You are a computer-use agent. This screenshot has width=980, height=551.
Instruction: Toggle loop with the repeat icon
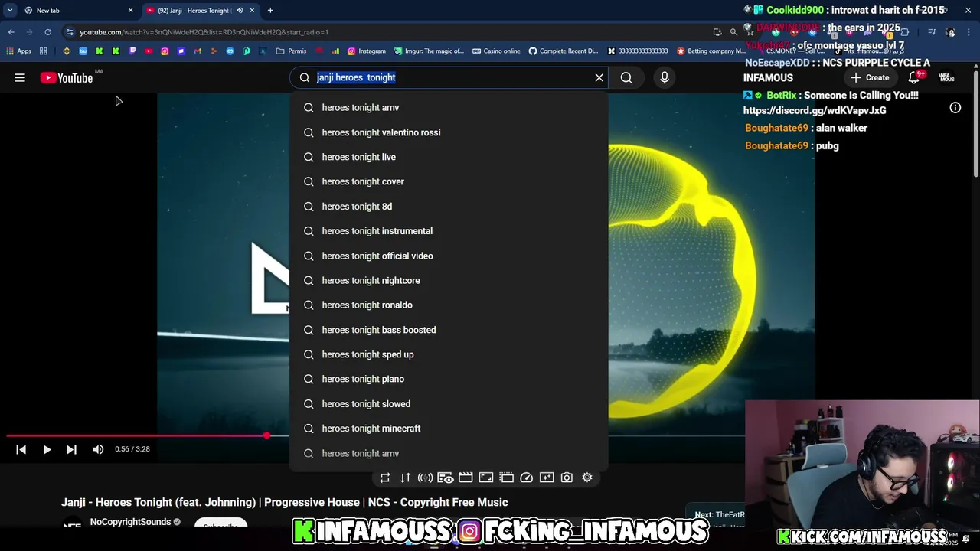coord(385,478)
